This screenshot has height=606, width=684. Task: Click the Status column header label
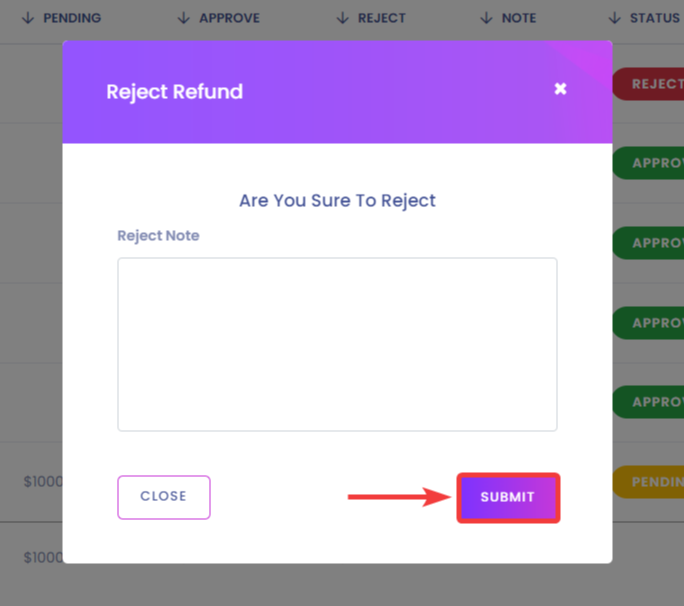coord(654,18)
